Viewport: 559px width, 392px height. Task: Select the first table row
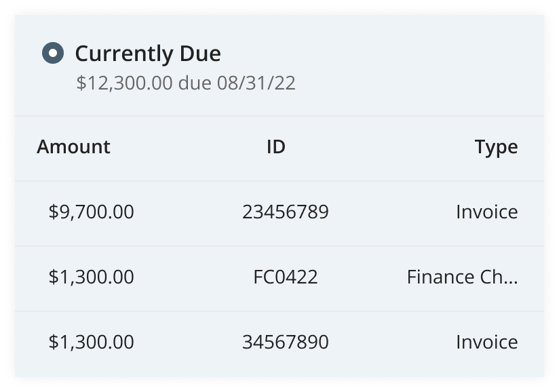(x=279, y=212)
